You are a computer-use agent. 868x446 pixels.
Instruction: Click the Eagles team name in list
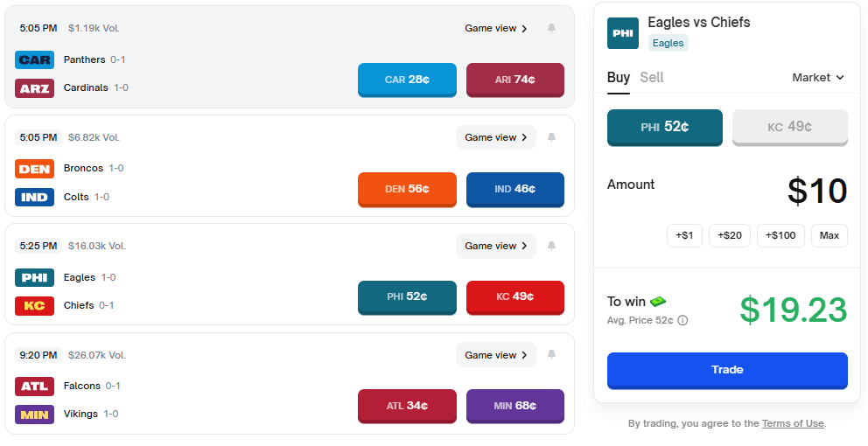(80, 278)
